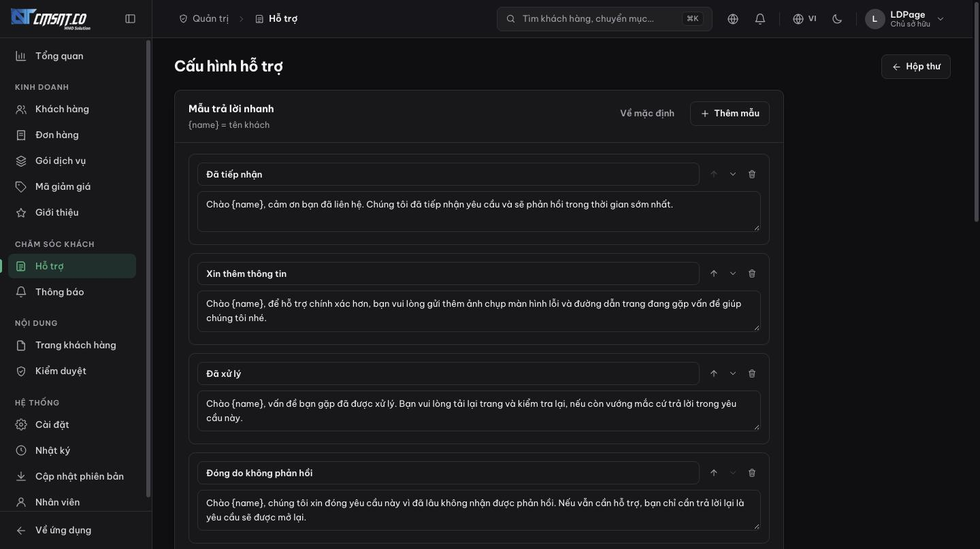Delete the "Xin thêm thông tin" template
The image size is (980, 549).
pyautogui.click(x=752, y=273)
